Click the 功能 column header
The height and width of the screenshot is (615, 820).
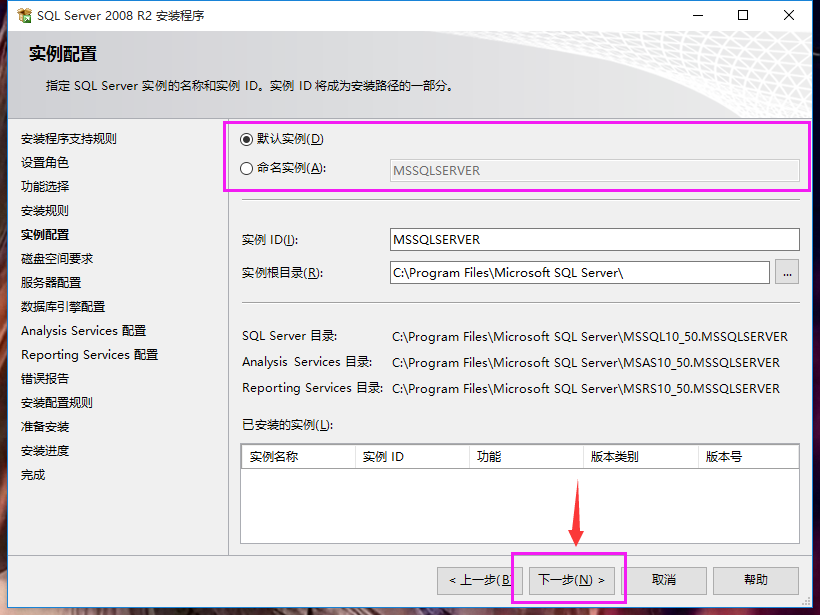[x=526, y=457]
